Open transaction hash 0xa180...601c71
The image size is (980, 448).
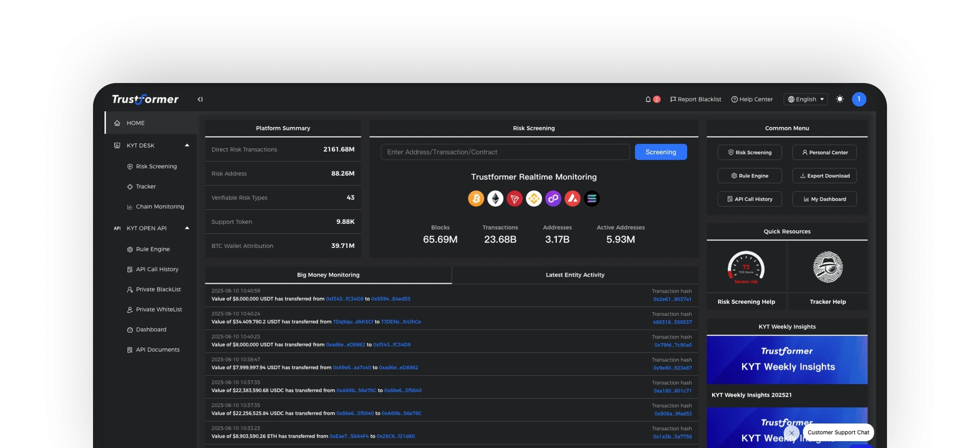click(x=673, y=391)
